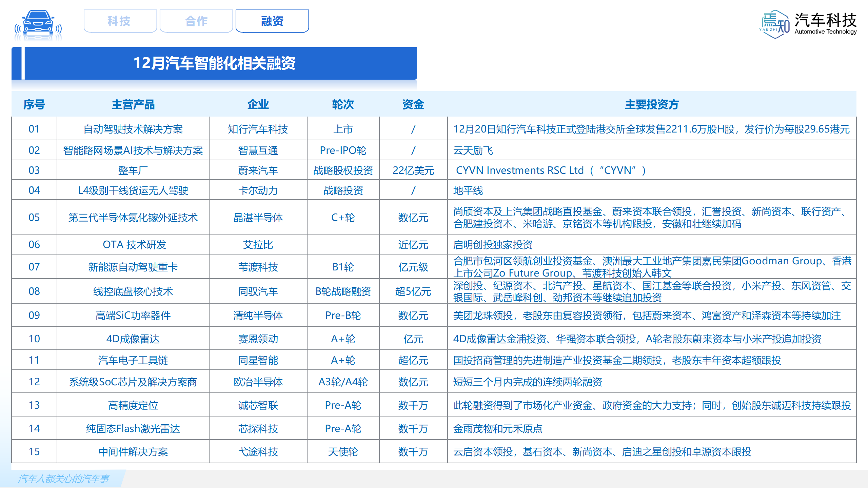
Task: Click the 战略股权投资 round cell
Action: 343,170
